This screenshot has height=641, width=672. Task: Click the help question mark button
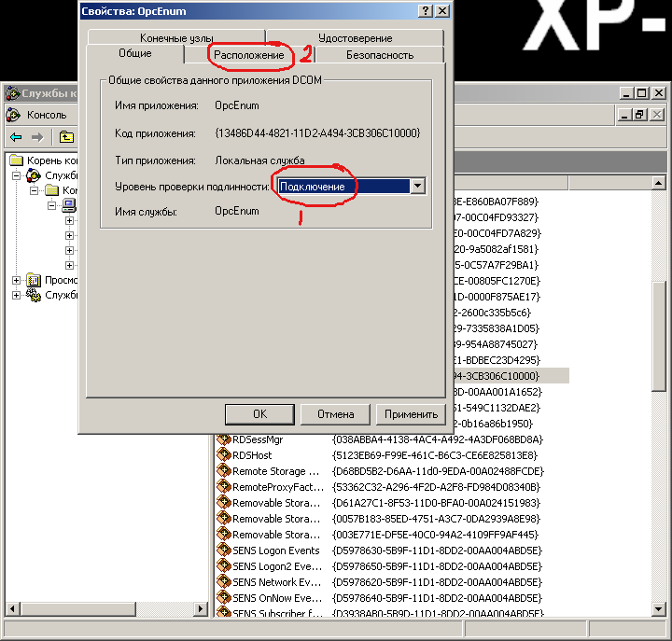(425, 10)
